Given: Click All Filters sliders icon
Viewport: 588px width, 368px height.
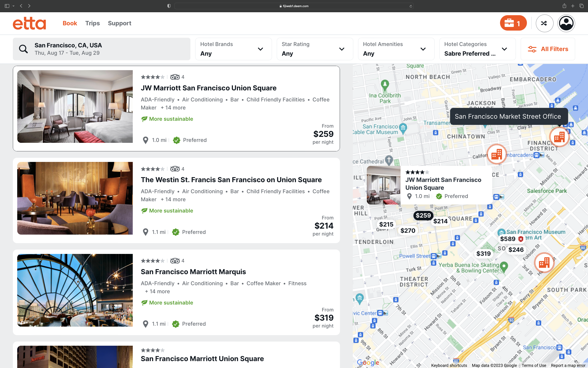Looking at the screenshot, I should (x=532, y=49).
